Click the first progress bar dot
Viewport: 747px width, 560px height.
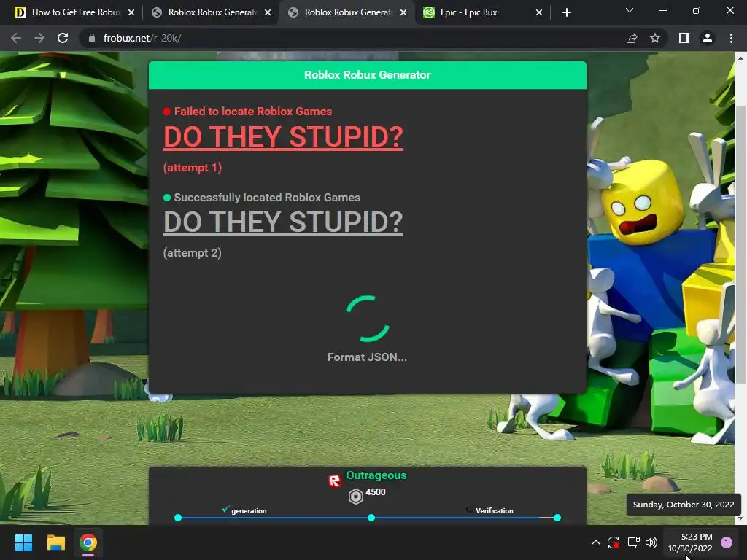178,518
